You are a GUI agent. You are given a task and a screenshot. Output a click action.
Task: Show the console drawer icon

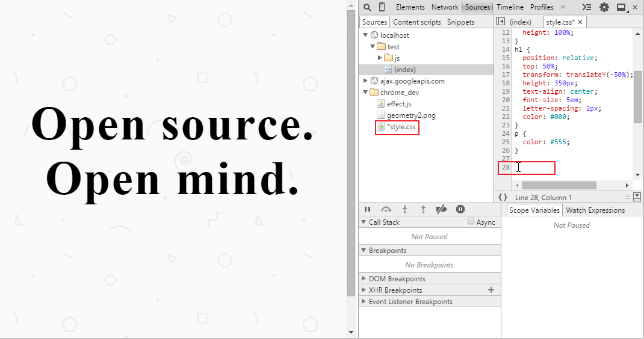tap(587, 7)
